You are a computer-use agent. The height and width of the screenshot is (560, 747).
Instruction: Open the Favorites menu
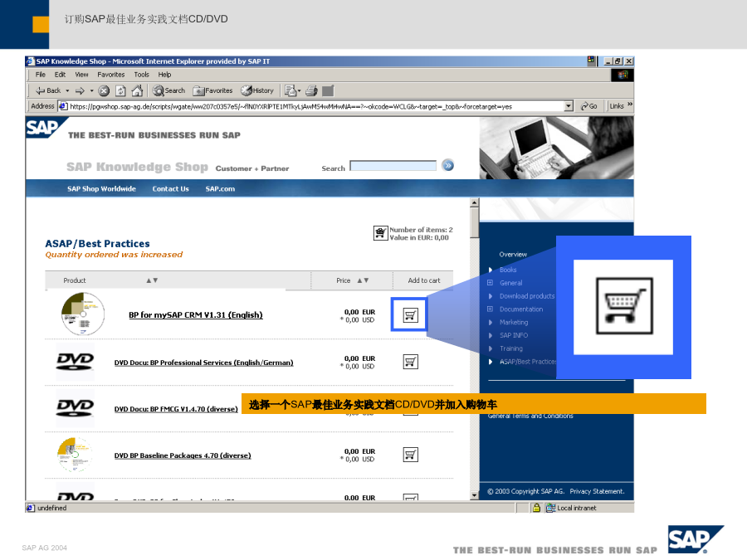(111, 75)
